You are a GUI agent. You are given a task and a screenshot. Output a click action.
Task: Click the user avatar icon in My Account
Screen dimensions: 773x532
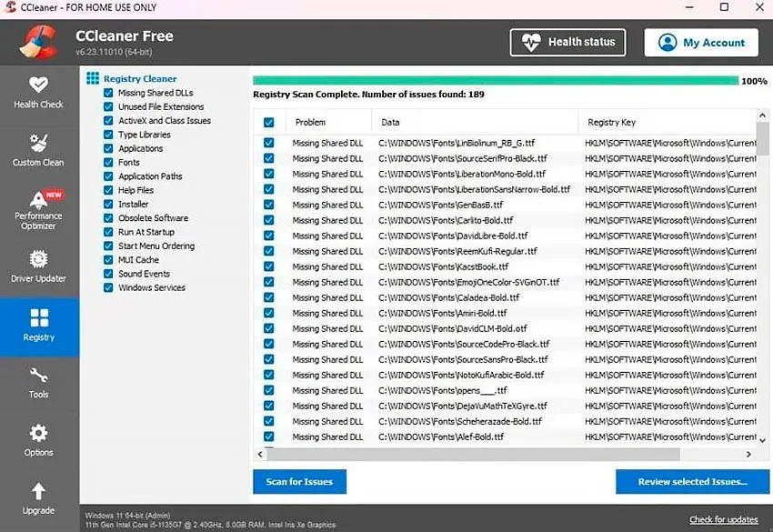pos(668,43)
